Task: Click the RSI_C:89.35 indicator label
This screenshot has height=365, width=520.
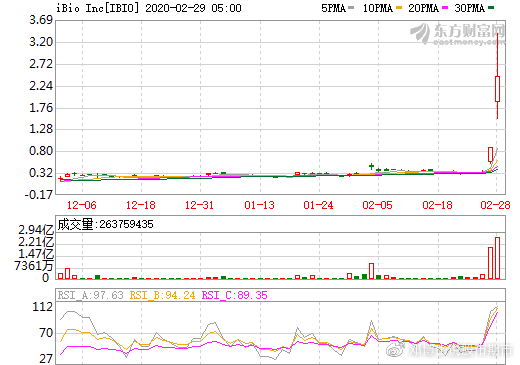Action: point(235,295)
